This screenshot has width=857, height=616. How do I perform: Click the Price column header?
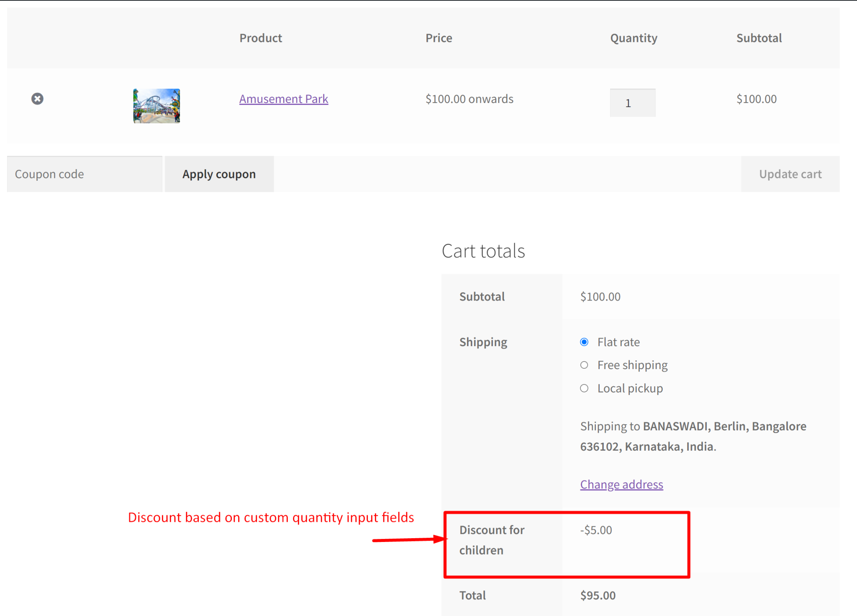tap(439, 38)
